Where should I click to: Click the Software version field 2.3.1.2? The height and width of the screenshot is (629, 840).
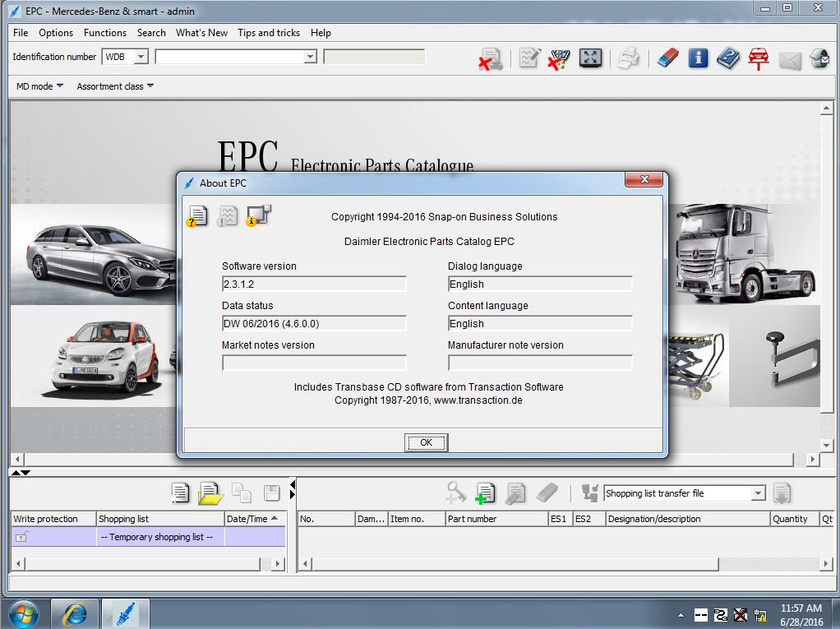(314, 284)
